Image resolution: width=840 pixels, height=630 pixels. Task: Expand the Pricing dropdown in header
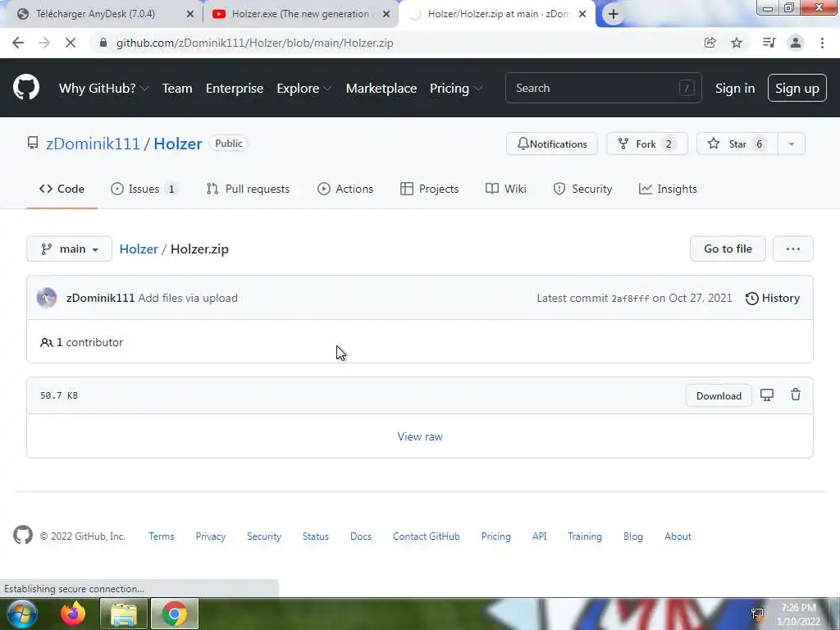point(455,89)
